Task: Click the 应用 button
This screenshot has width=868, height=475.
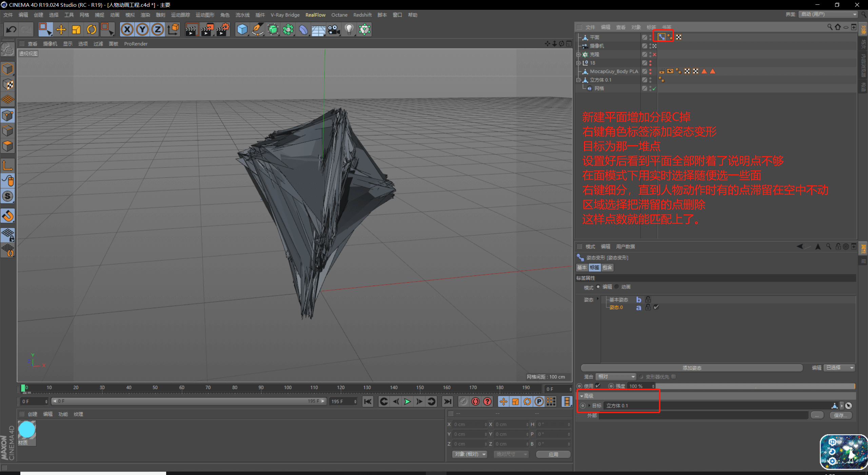Action: [553, 454]
